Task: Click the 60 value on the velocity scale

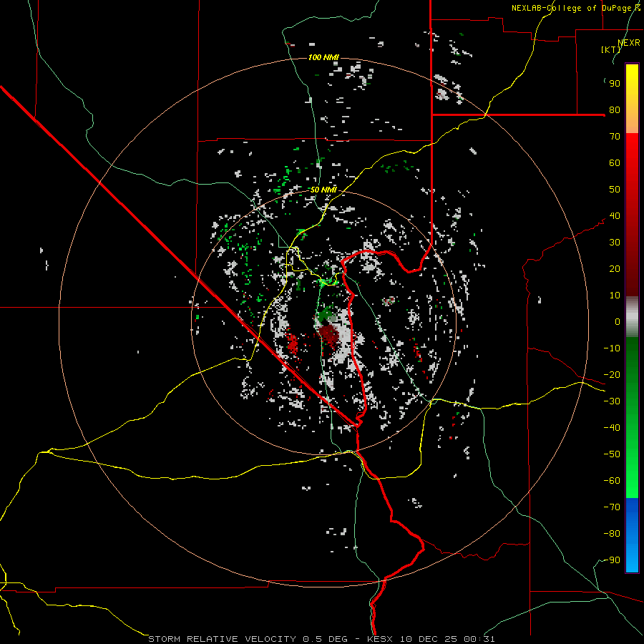Action: click(615, 163)
